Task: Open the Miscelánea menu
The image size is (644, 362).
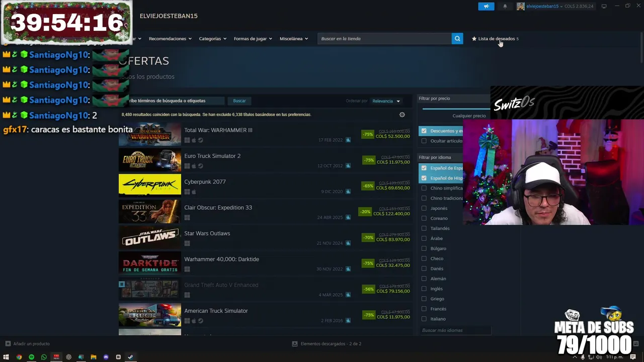Action: point(294,39)
